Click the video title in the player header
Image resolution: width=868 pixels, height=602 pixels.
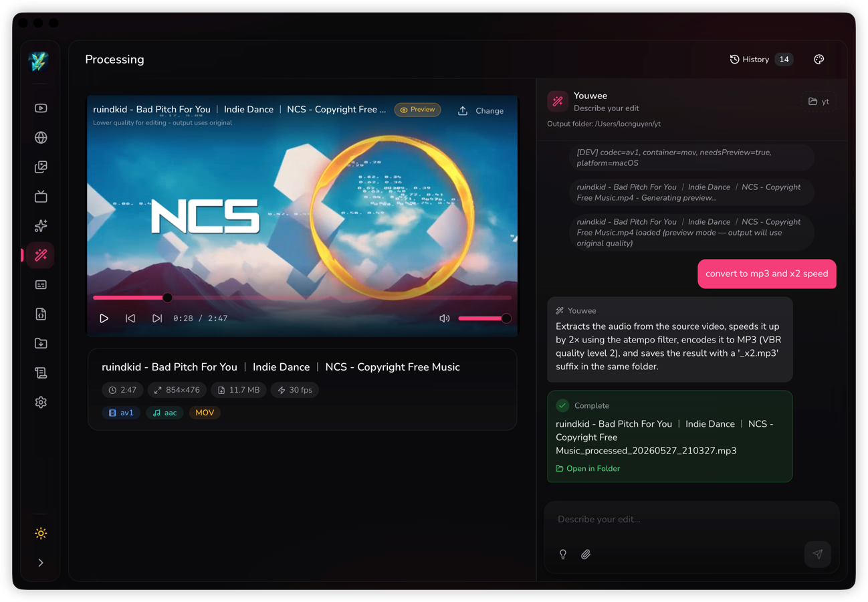(x=239, y=110)
